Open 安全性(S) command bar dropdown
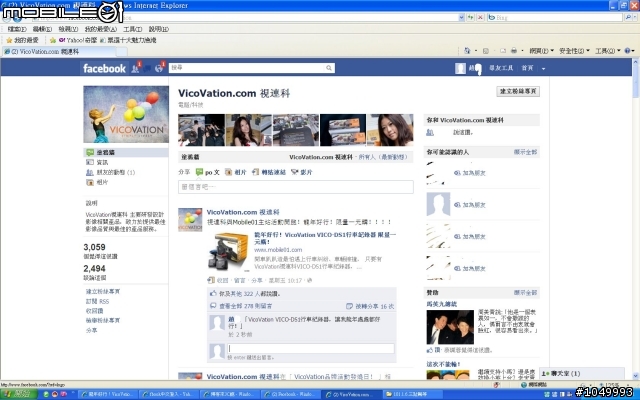 point(574,51)
